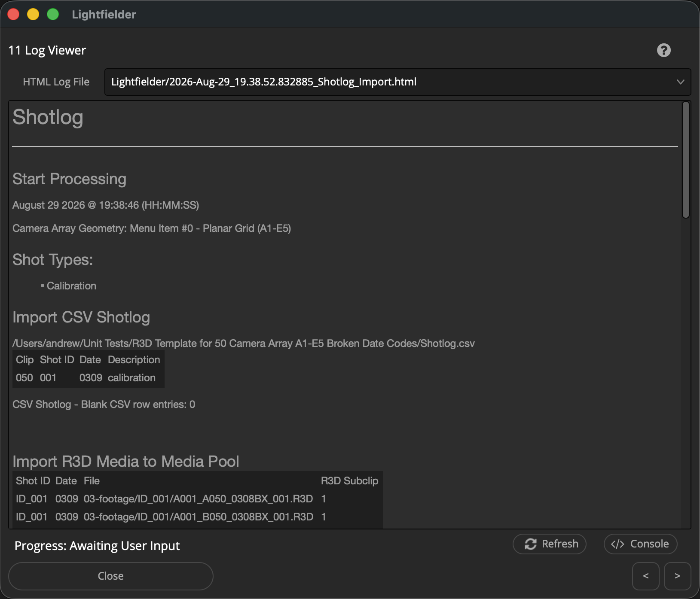Image resolution: width=700 pixels, height=599 pixels.
Task: Click the calibration description cell
Action: (x=131, y=378)
